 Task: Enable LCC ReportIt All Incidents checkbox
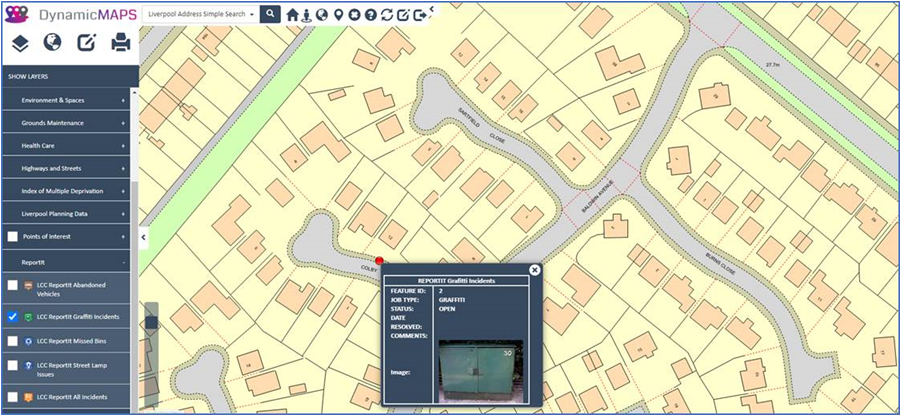tap(13, 397)
